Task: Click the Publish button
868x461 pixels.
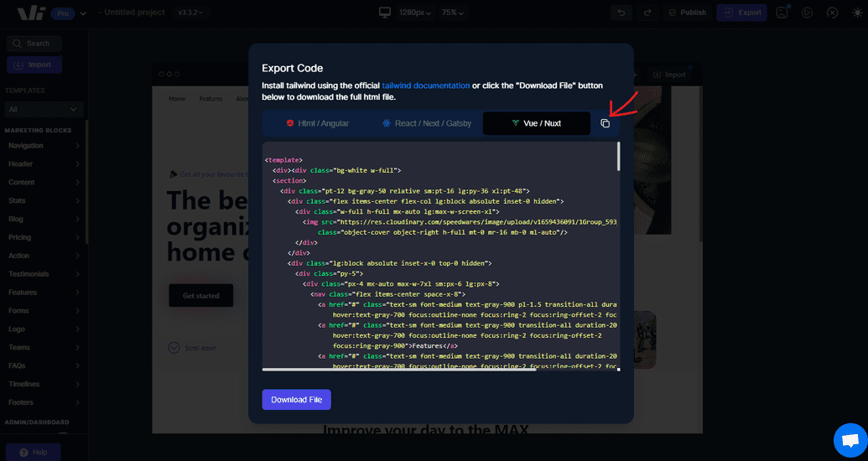Action: tap(687, 13)
